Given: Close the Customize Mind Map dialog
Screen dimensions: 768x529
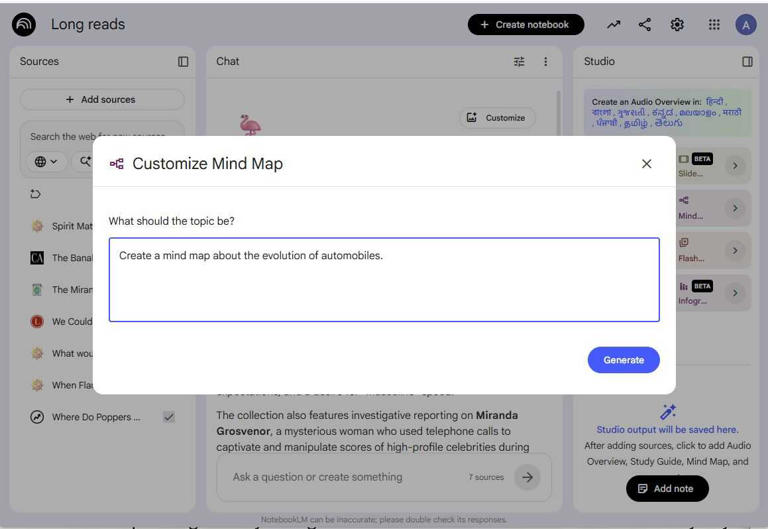Looking at the screenshot, I should click(647, 164).
